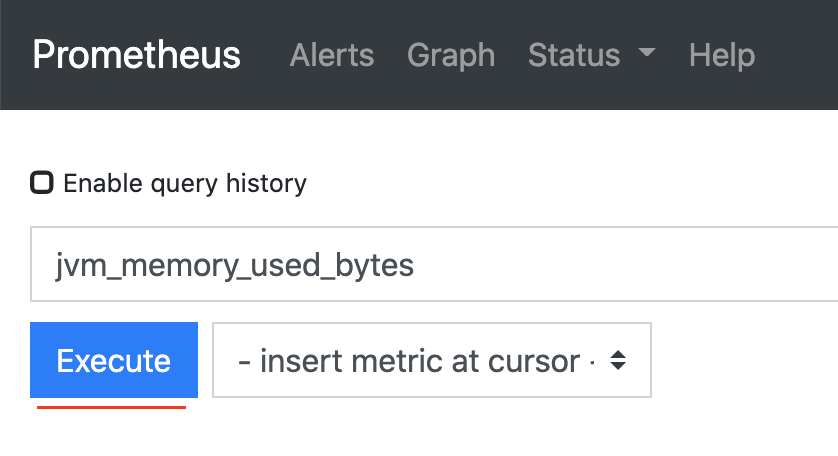Click the Prometheus brand title
This screenshot has width=838, height=456.
(x=137, y=55)
